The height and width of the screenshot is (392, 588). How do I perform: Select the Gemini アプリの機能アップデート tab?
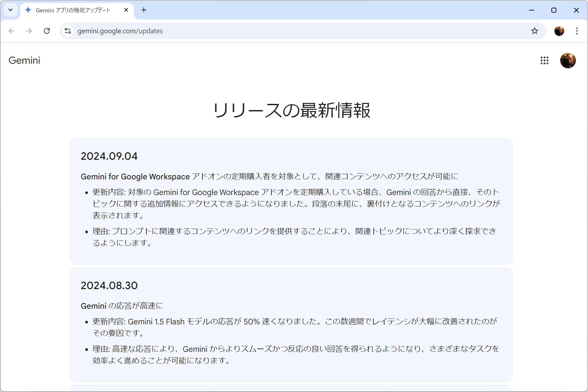77,10
